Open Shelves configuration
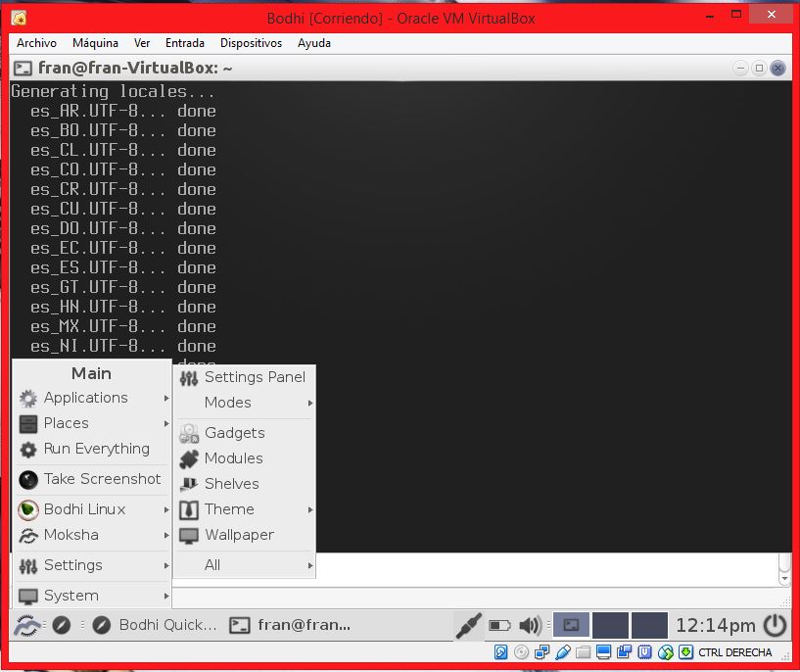 (x=231, y=484)
